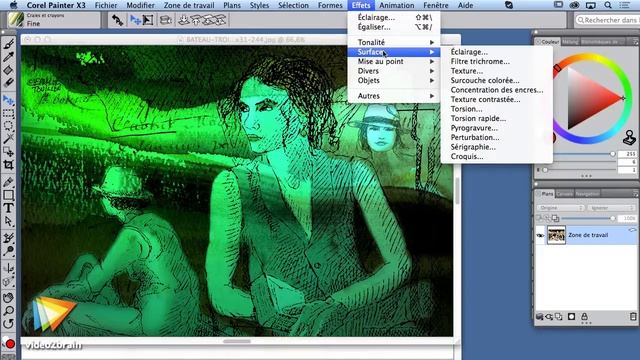Select the Rotate Page tool
Viewport: 640px width, 360px height.
click(9, 323)
